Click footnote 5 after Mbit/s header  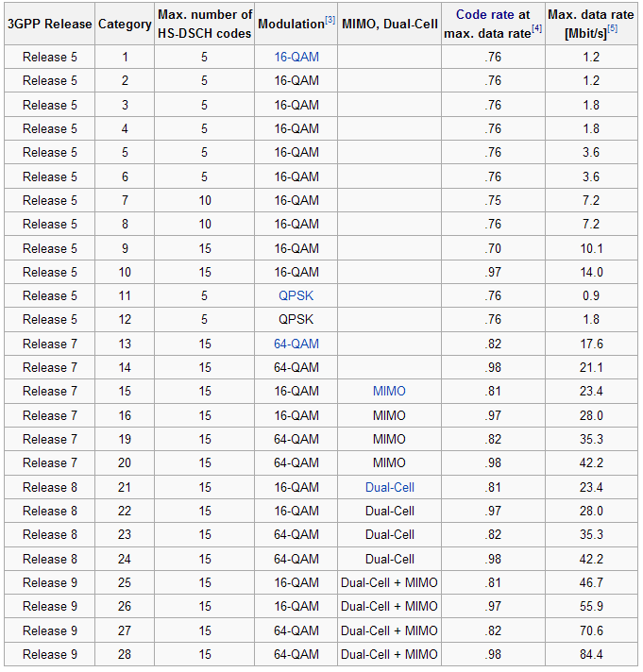pyautogui.click(x=612, y=28)
